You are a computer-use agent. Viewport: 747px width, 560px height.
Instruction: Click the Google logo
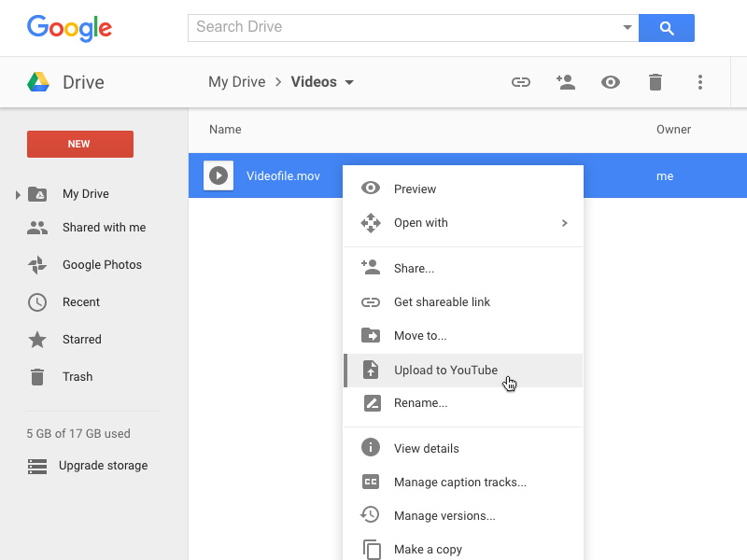tap(69, 28)
